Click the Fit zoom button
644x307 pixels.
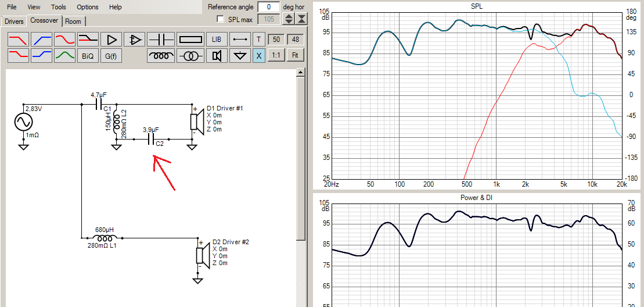coord(295,55)
